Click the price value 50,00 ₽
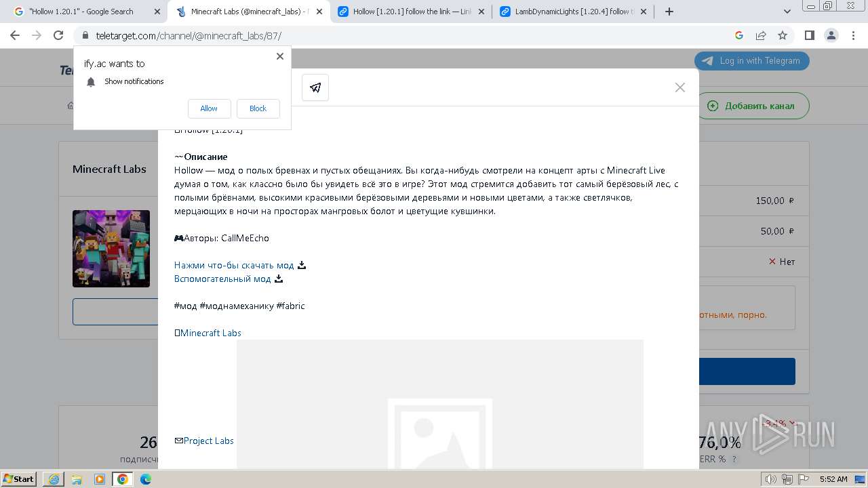This screenshot has height=488, width=868. pos(777,231)
